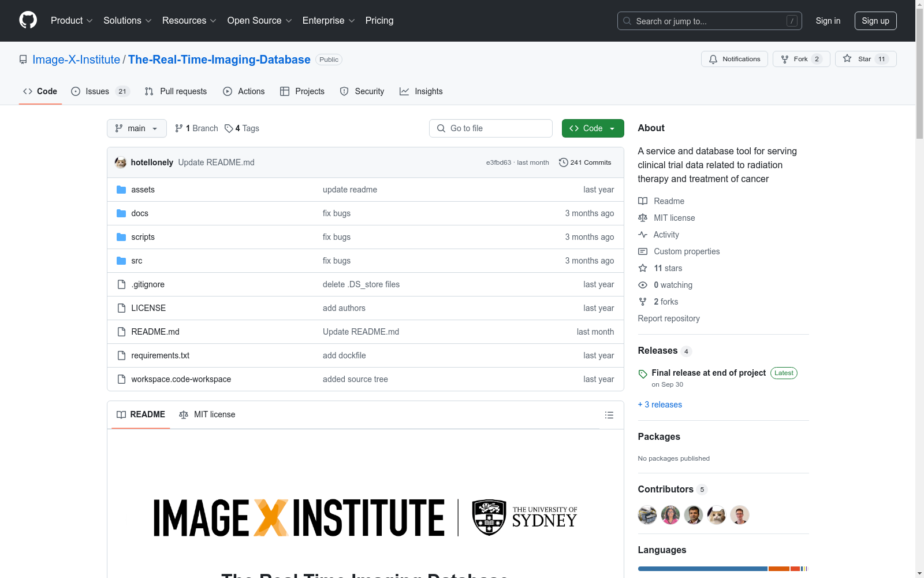Select the README tab in the file viewer
Image resolution: width=924 pixels, height=578 pixels.
pyautogui.click(x=141, y=414)
